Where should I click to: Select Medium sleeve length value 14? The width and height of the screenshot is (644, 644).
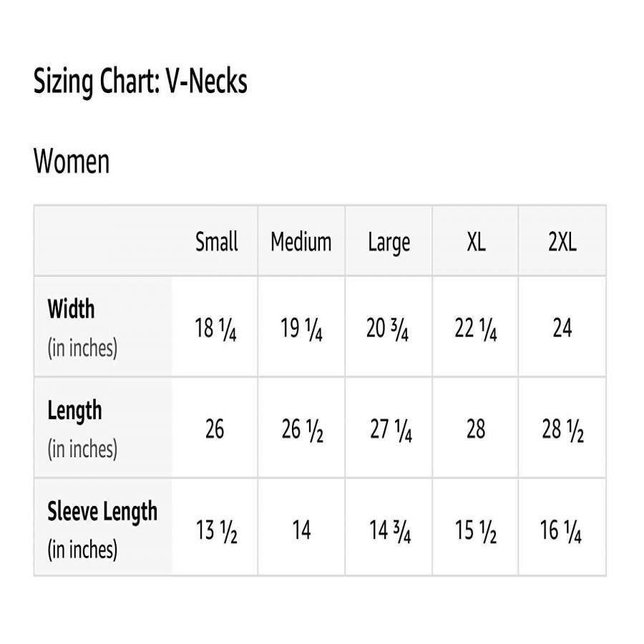coord(301,531)
